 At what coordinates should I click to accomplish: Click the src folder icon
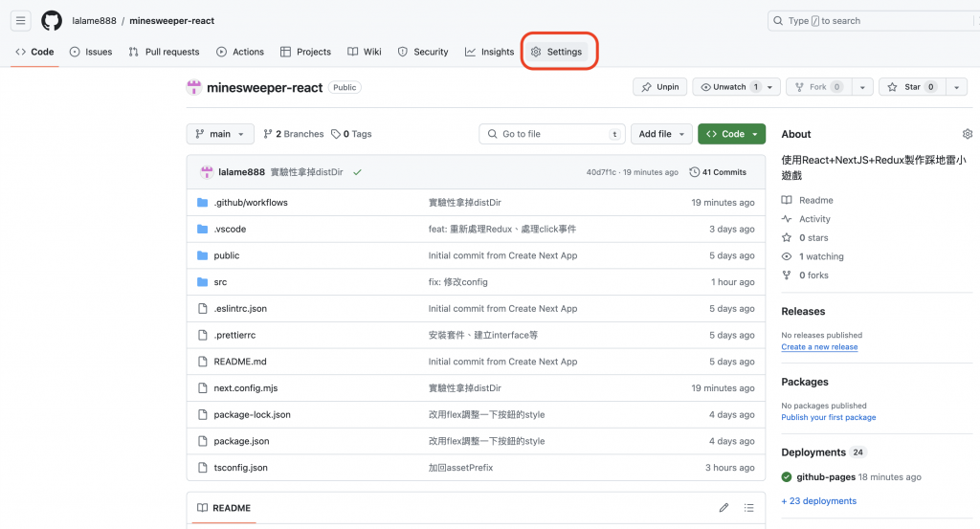coord(203,282)
